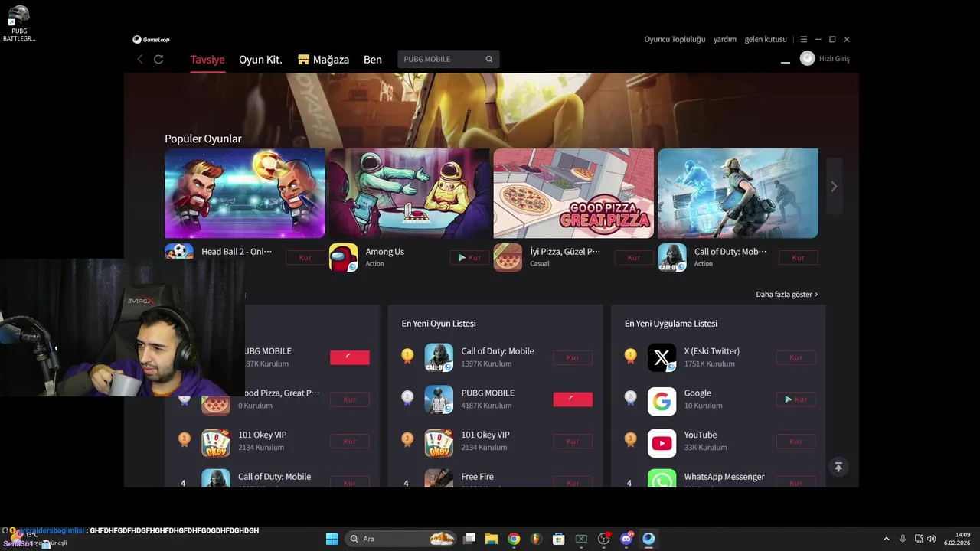Click PUBG MOBILE loading button in En Yeni Oyun Listesi
Screen dimensions: 980x551
[573, 399]
